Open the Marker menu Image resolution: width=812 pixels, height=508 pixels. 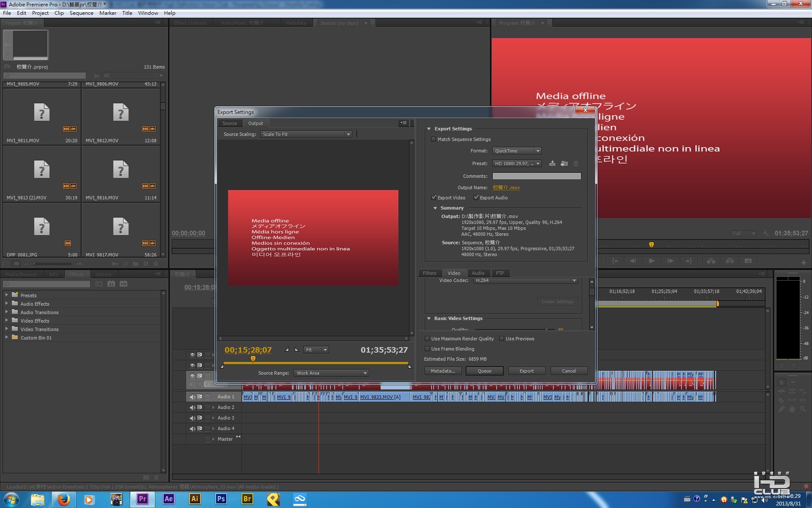[108, 13]
